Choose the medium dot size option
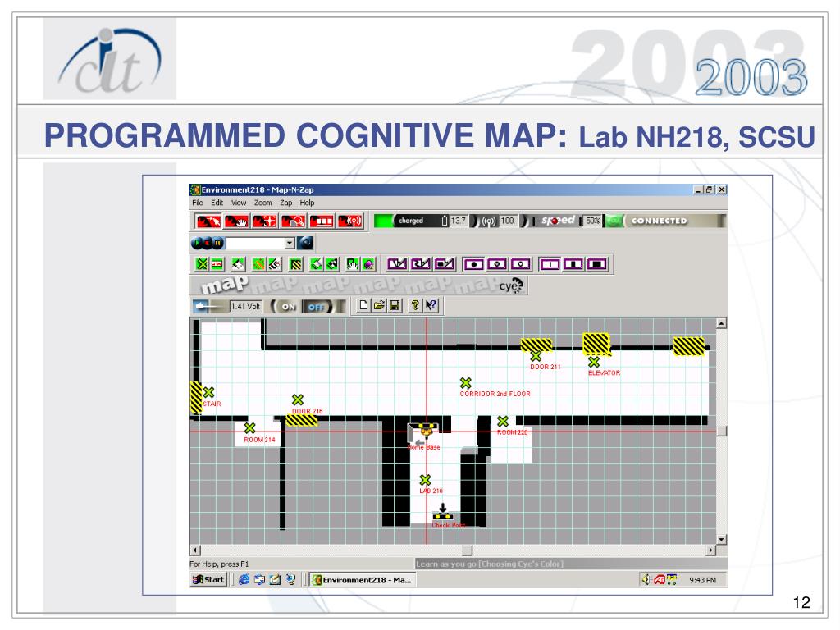 (497, 264)
